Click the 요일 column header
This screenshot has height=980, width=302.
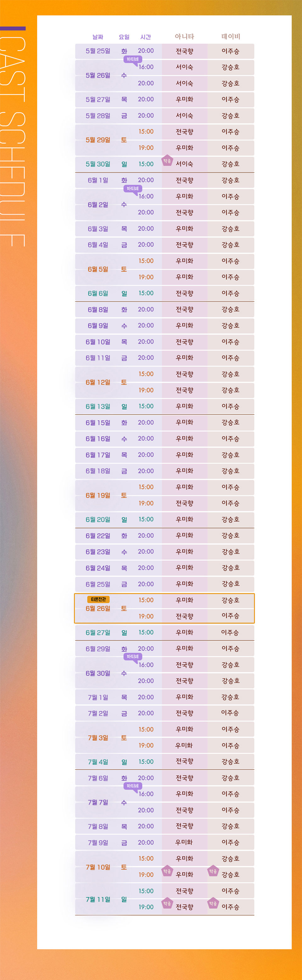[x=124, y=37]
